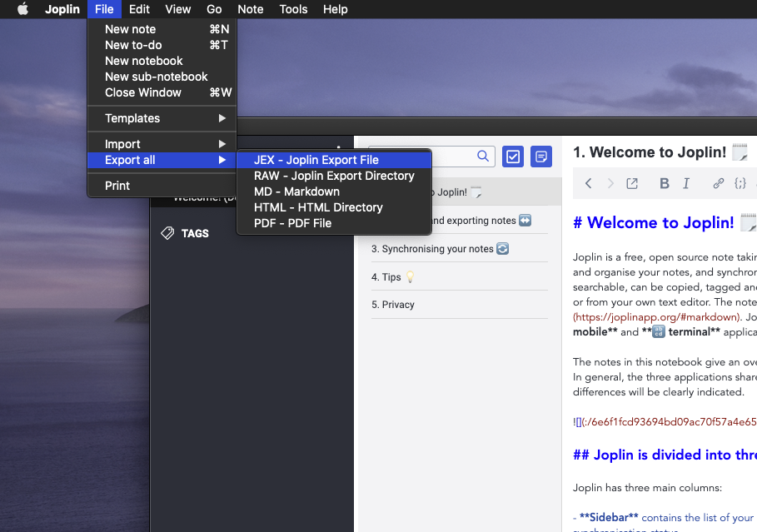Insert hyperlink using the link icon
The image size is (757, 532).
click(718, 183)
